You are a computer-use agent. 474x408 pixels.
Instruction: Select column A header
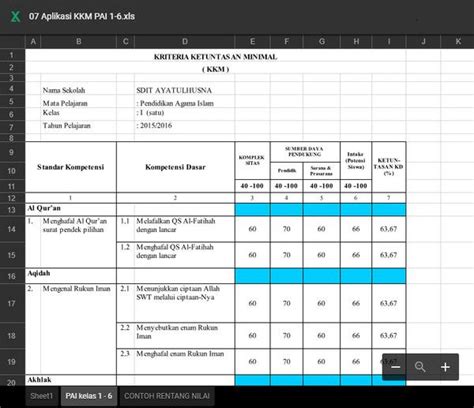[x=33, y=42]
